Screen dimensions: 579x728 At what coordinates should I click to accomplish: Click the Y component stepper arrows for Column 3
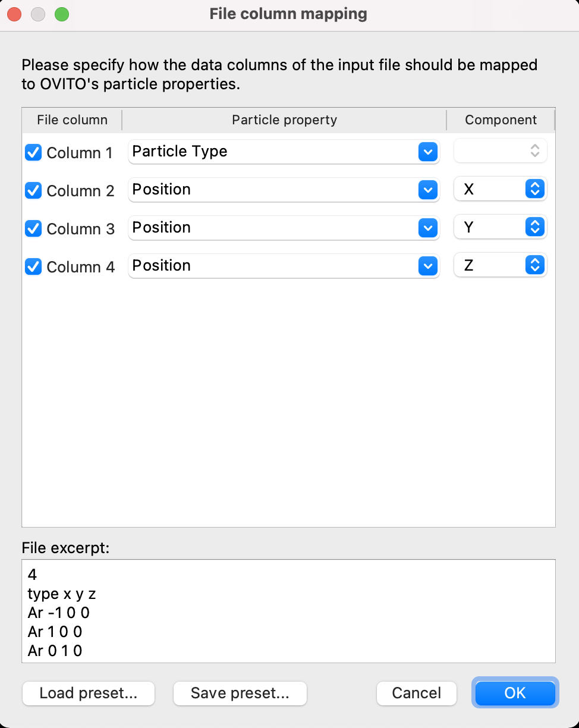click(534, 227)
